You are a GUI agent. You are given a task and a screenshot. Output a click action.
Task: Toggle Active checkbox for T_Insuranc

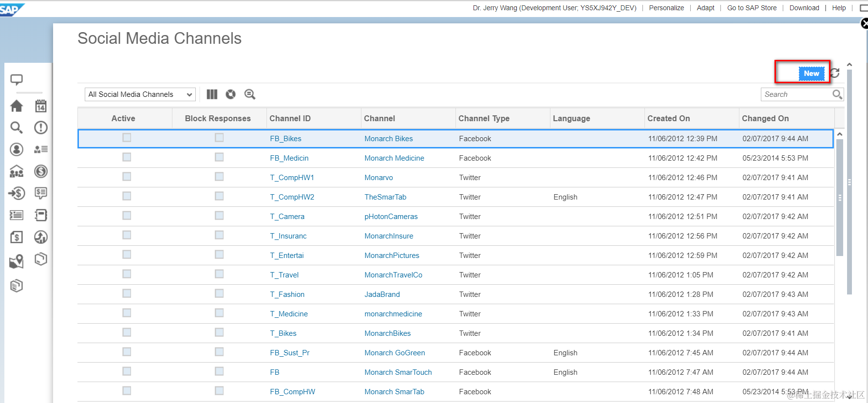(x=127, y=235)
